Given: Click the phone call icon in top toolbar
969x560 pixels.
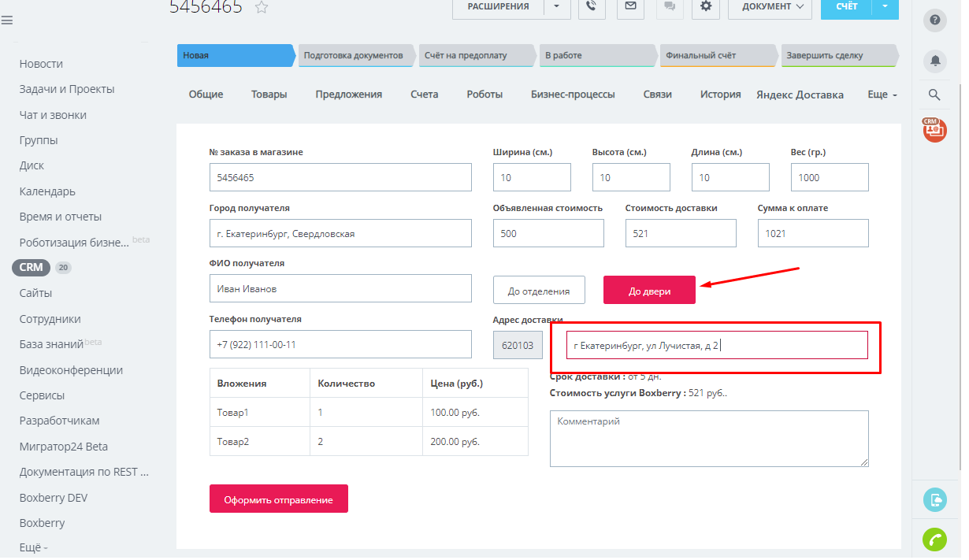Looking at the screenshot, I should [x=592, y=7].
